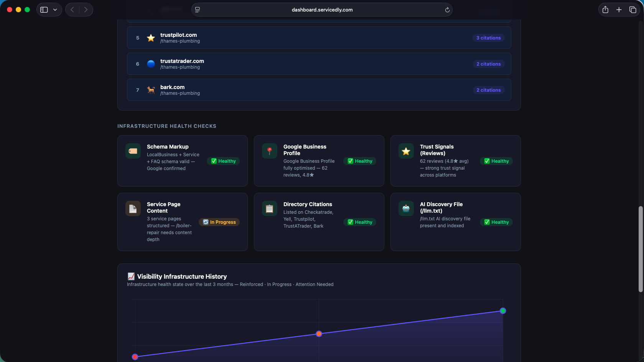Screen dimensions: 644x362
Task: Toggle the Safari sidebar
Action: pyautogui.click(x=44, y=10)
